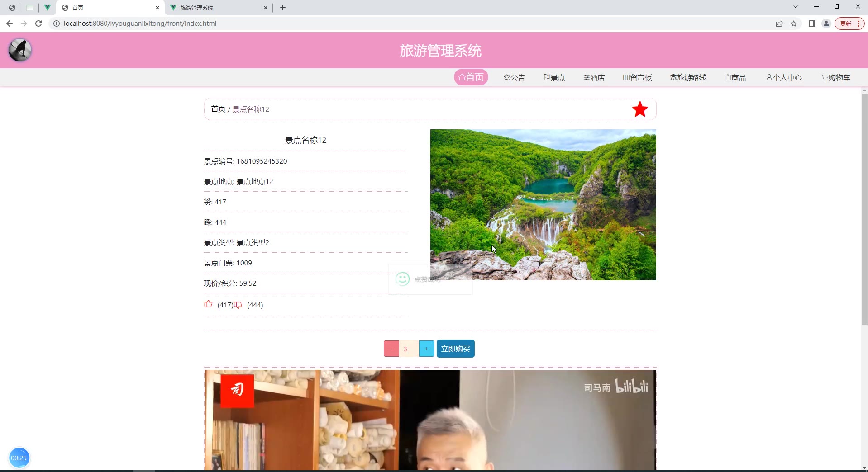Open 公告 navigation menu item
Screen dimensions: 868x472
point(515,78)
